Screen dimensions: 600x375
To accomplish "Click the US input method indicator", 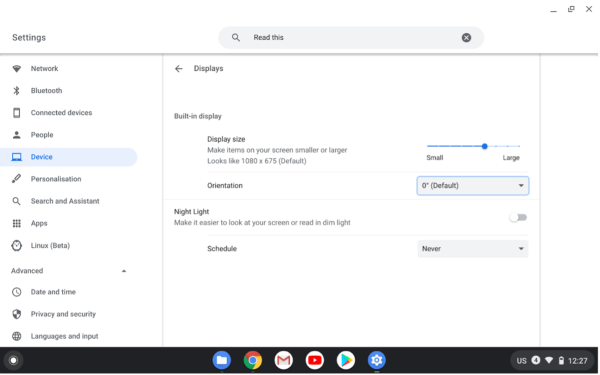I will coord(522,360).
